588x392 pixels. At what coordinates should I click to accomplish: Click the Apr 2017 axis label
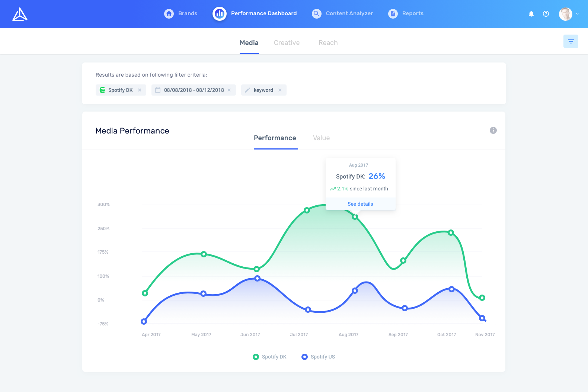[151, 335]
